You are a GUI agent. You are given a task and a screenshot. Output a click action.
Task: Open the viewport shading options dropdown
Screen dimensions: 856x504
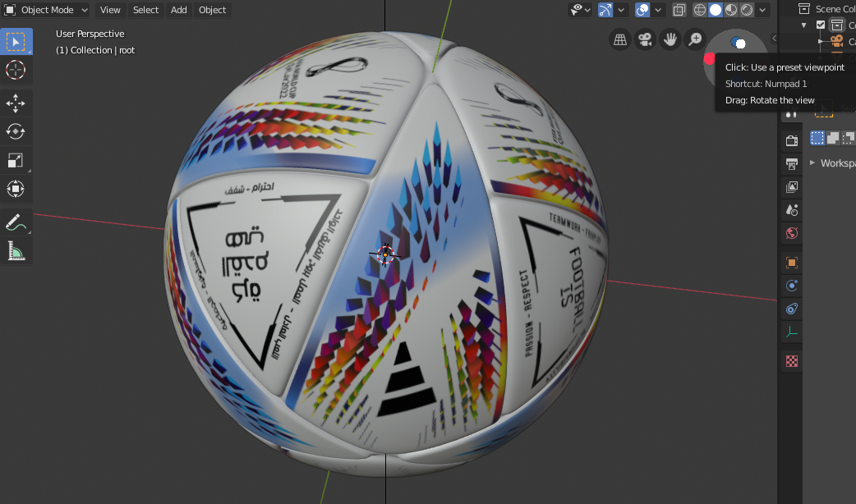pos(762,9)
